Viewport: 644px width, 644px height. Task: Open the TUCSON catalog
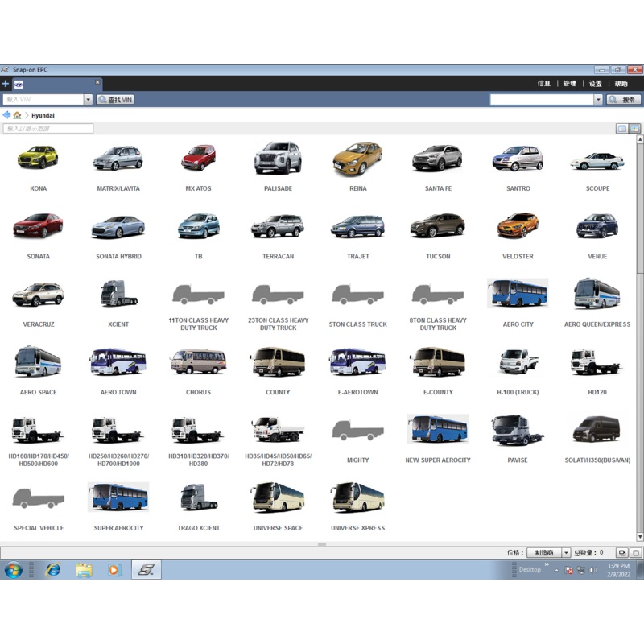tap(438, 225)
